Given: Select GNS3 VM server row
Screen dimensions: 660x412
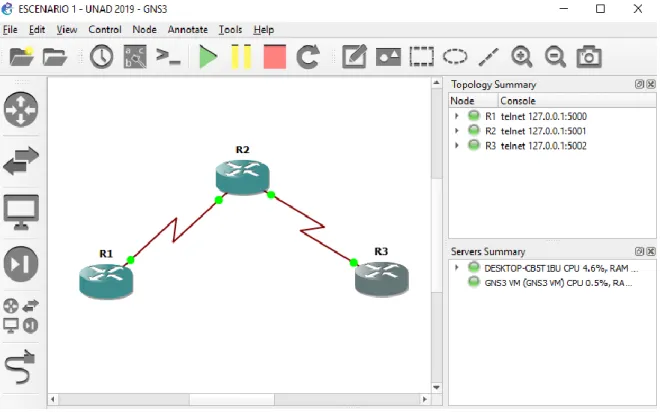Looking at the screenshot, I should (552, 283).
